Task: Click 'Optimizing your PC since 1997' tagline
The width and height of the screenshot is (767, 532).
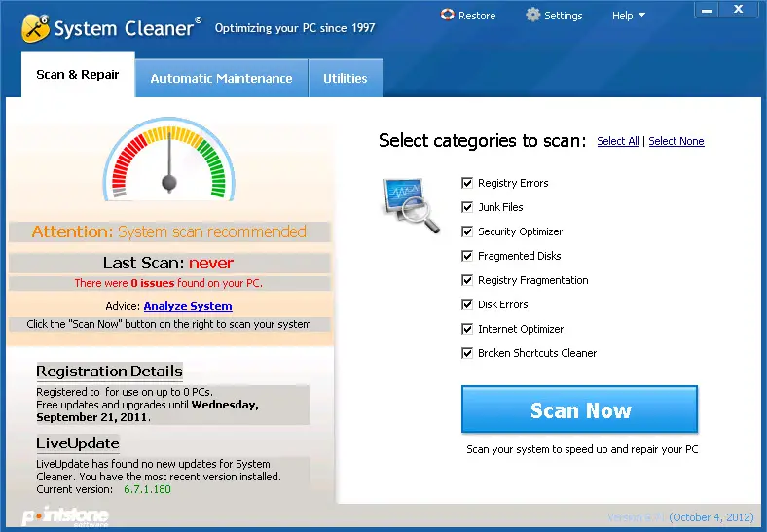Action: point(295,28)
